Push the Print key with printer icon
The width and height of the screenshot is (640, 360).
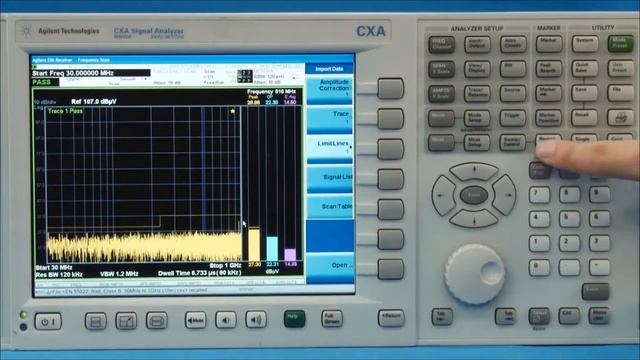(x=620, y=118)
